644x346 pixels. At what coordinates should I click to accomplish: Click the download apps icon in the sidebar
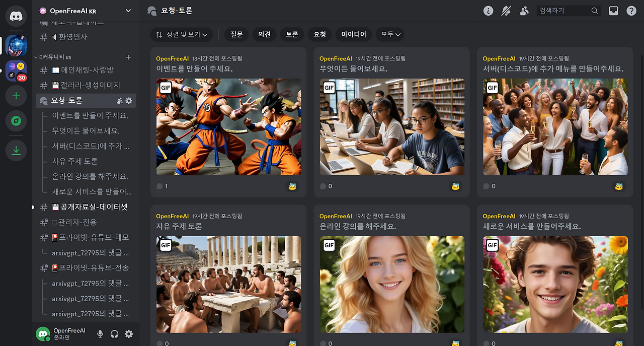[x=16, y=150]
